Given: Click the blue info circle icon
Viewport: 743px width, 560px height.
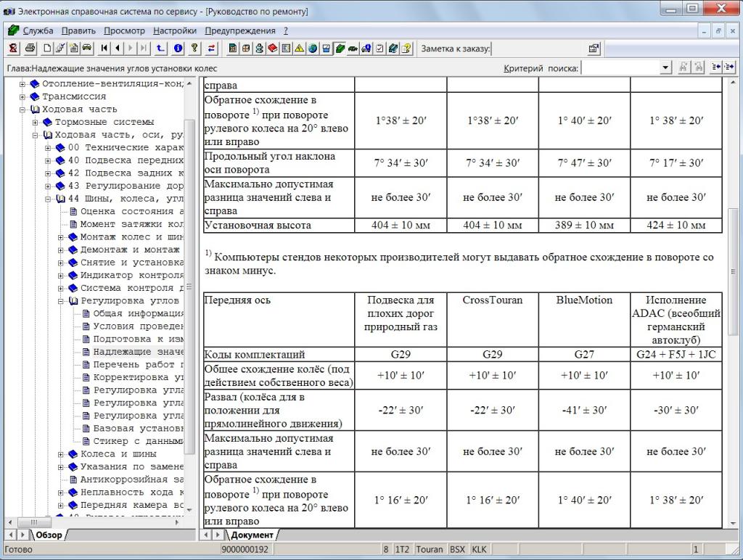Looking at the screenshot, I should point(178,48).
